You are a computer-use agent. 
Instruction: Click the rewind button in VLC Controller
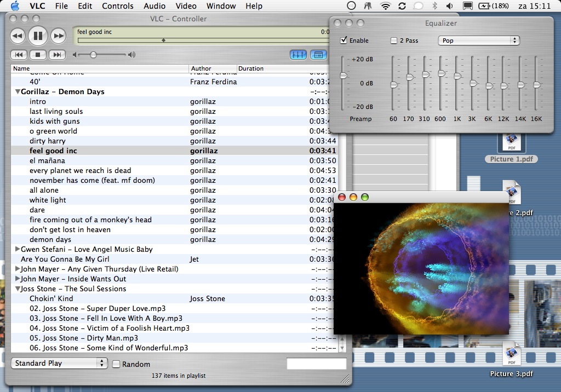coord(18,36)
